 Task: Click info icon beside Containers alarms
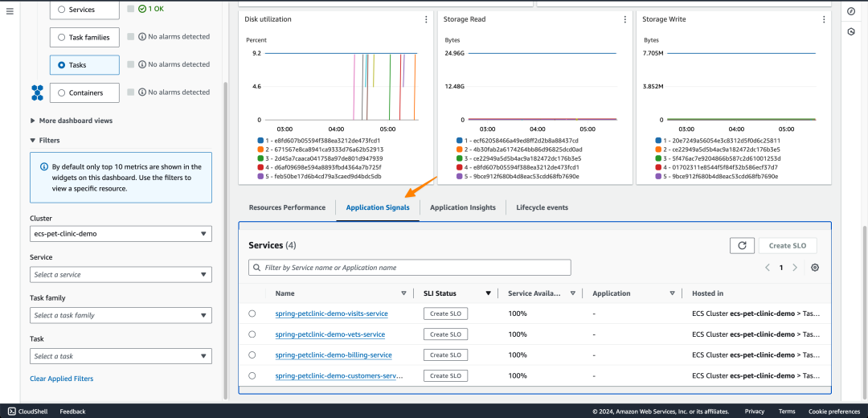(x=142, y=92)
